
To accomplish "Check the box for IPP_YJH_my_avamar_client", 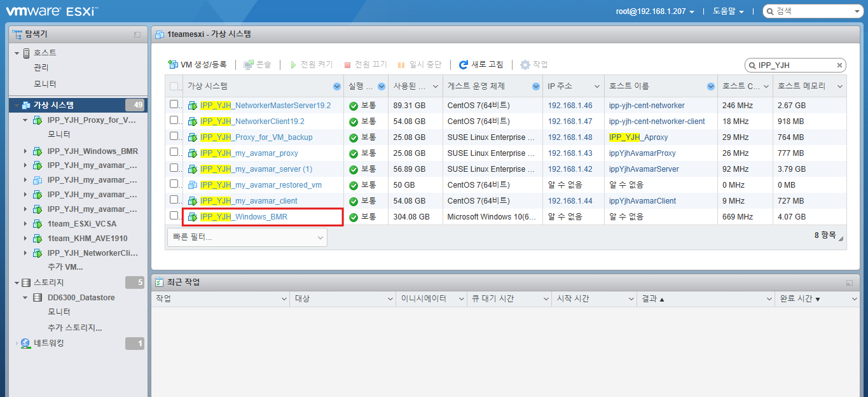I will click(174, 200).
